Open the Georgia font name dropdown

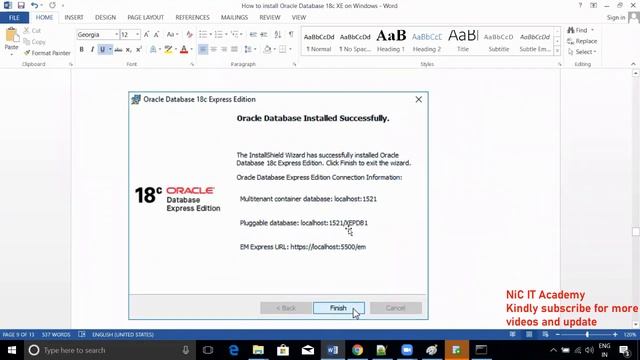(x=116, y=35)
